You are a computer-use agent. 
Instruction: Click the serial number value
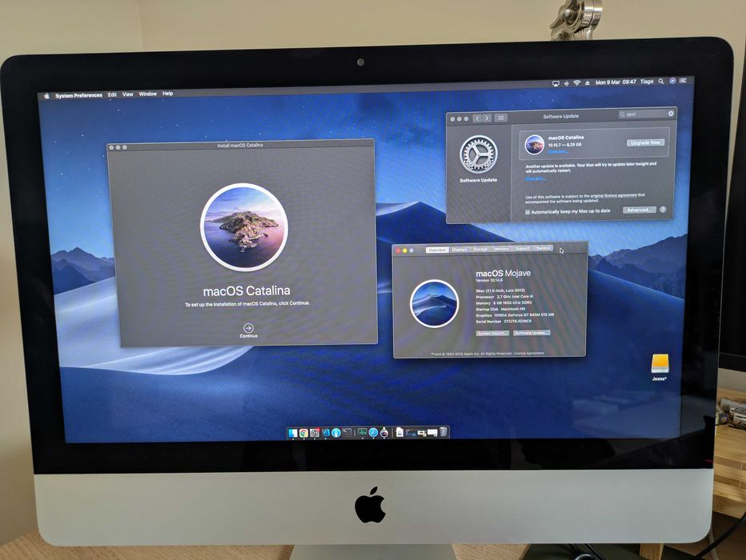coord(518,321)
